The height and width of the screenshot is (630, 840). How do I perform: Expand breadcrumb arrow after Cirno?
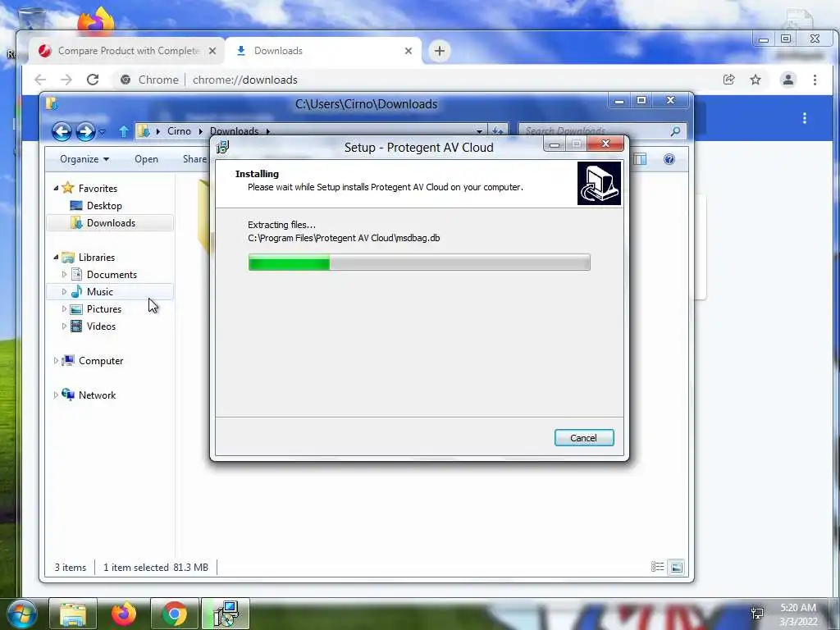(200, 131)
